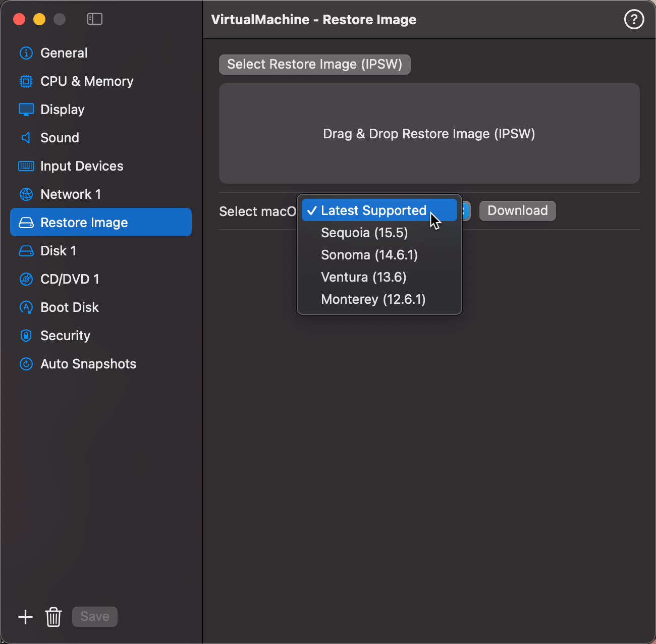Image resolution: width=656 pixels, height=644 pixels.
Task: Click the General info icon
Action: [26, 52]
